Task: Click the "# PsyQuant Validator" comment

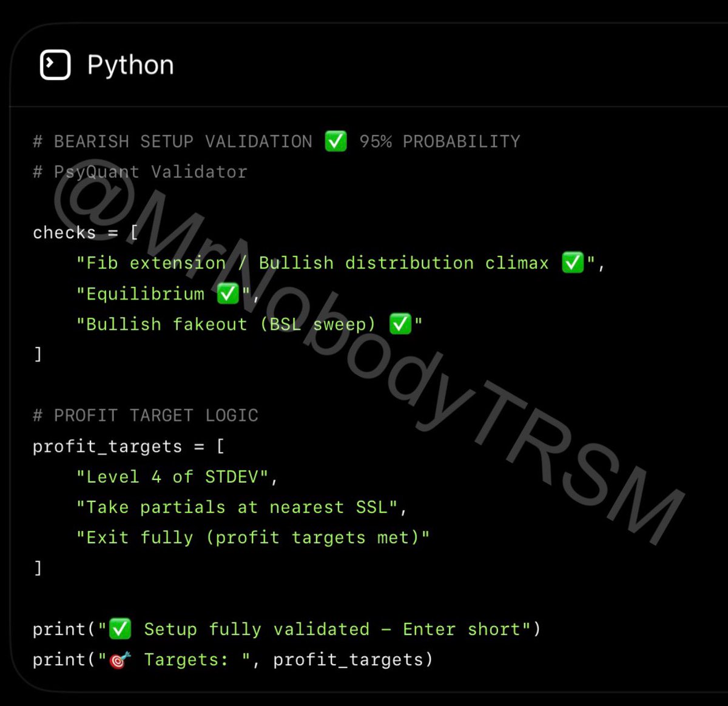Action: pos(140,172)
